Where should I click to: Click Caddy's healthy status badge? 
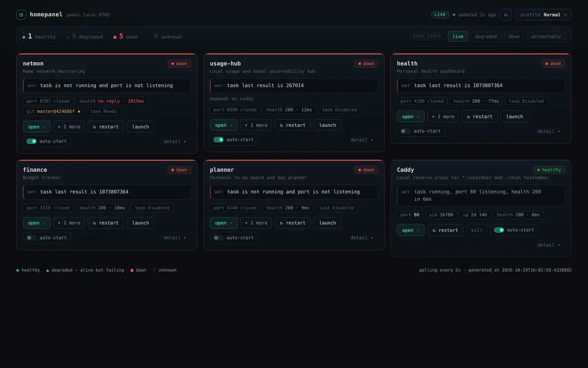[549, 170]
